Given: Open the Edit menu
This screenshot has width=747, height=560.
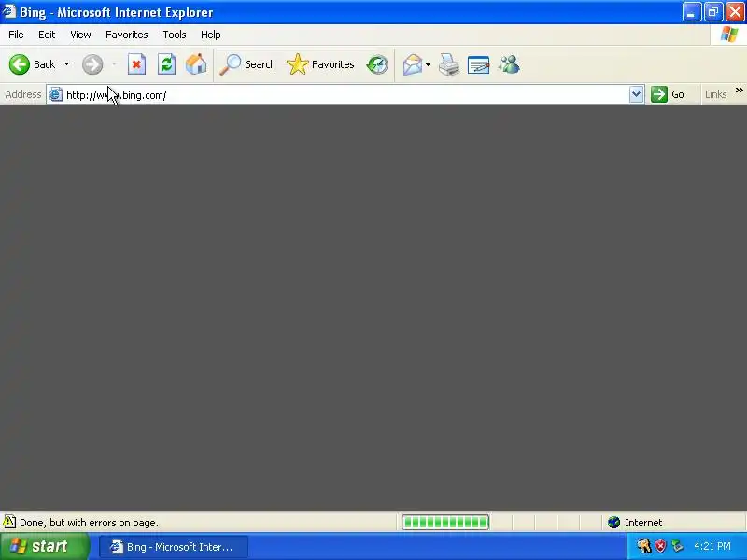Looking at the screenshot, I should pyautogui.click(x=47, y=35).
